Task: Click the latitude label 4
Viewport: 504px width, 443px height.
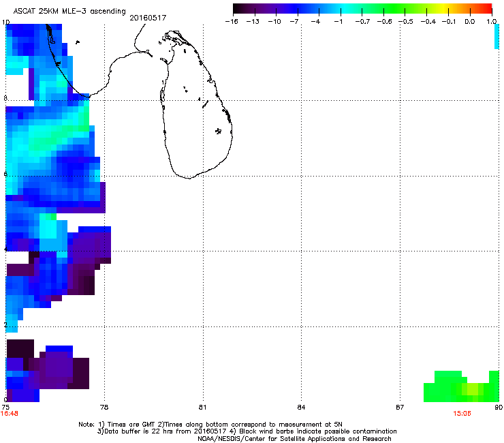Action: (5, 249)
